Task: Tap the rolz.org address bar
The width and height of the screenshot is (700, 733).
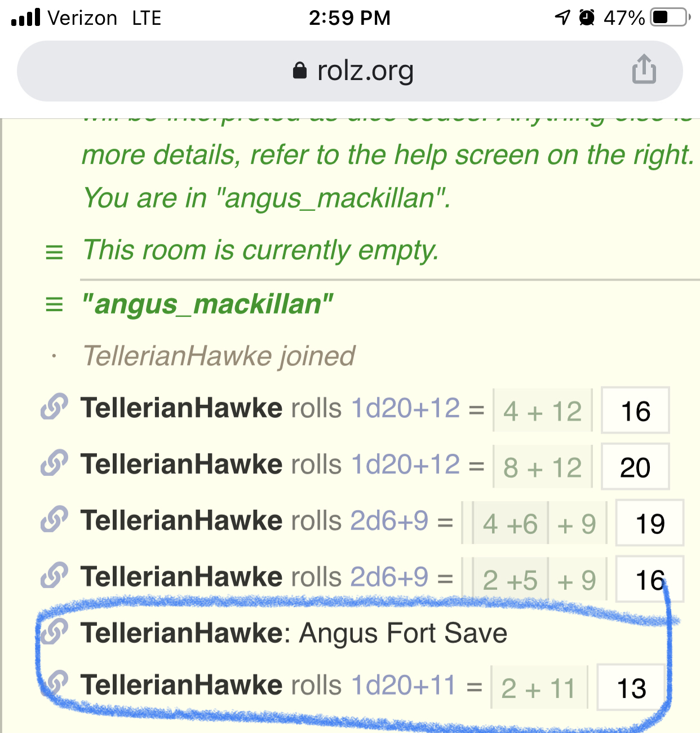Action: [x=349, y=71]
